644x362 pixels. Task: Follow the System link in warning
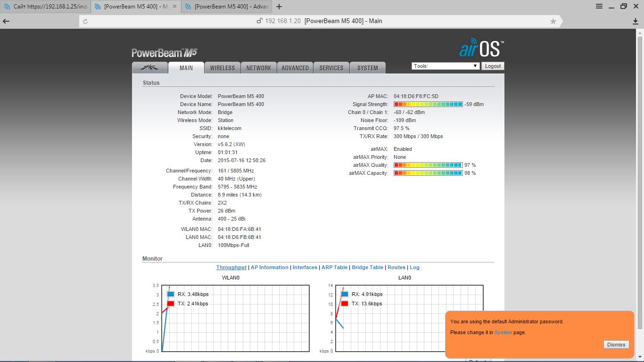(x=503, y=332)
